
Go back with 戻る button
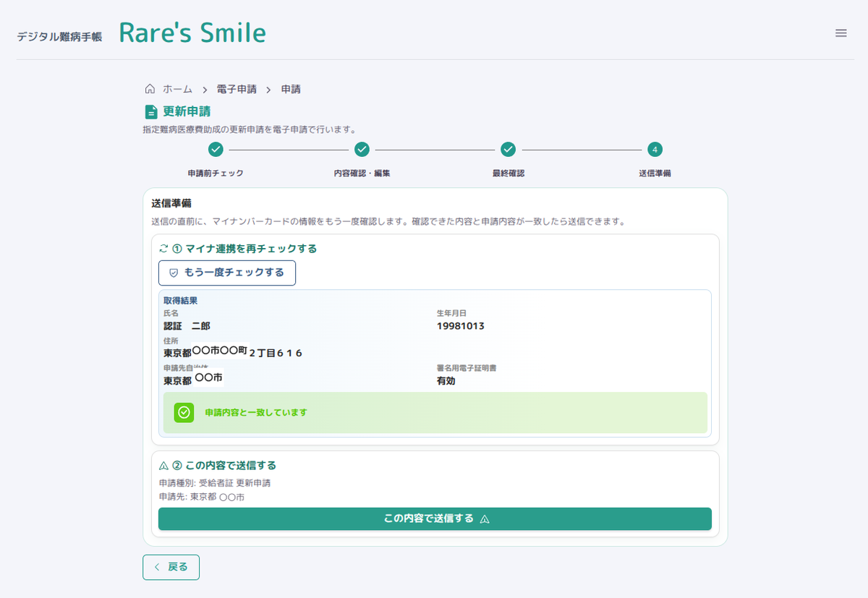(171, 567)
